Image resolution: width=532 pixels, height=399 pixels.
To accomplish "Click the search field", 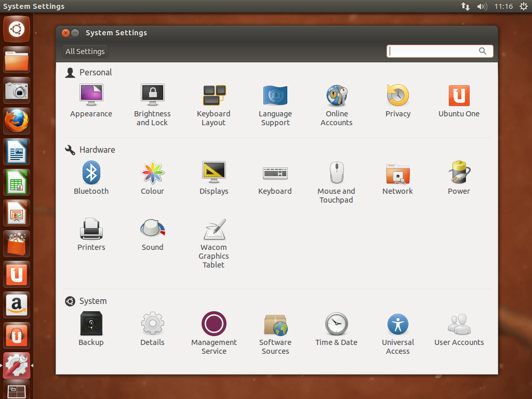I will (x=436, y=51).
